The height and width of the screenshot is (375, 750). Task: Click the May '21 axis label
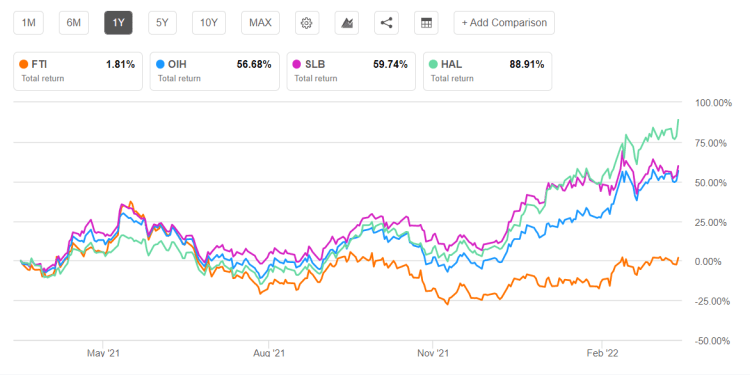click(103, 353)
